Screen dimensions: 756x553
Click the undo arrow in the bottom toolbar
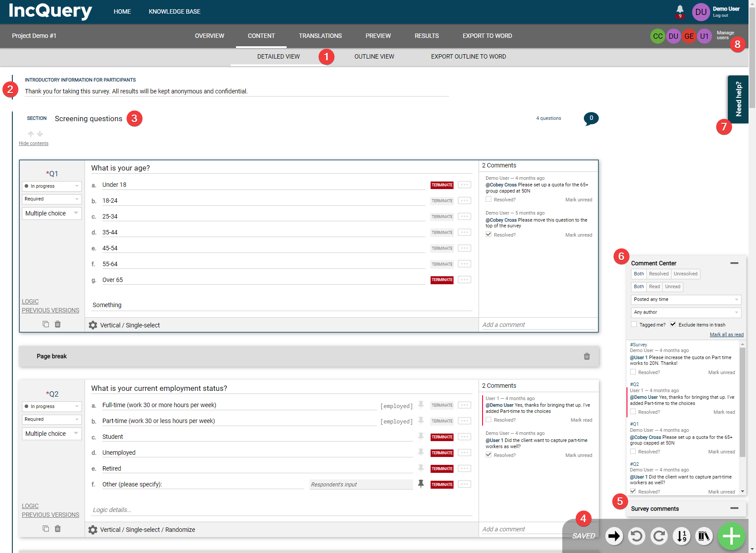(x=636, y=536)
